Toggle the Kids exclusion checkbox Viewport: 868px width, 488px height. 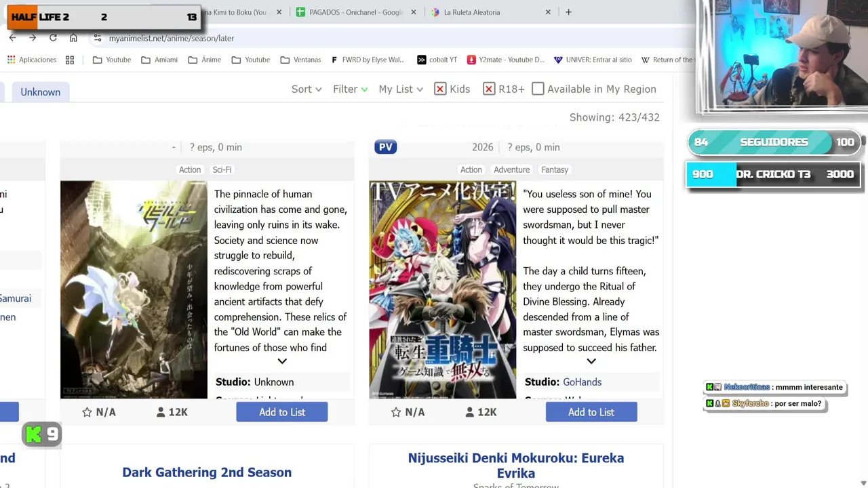[440, 89]
